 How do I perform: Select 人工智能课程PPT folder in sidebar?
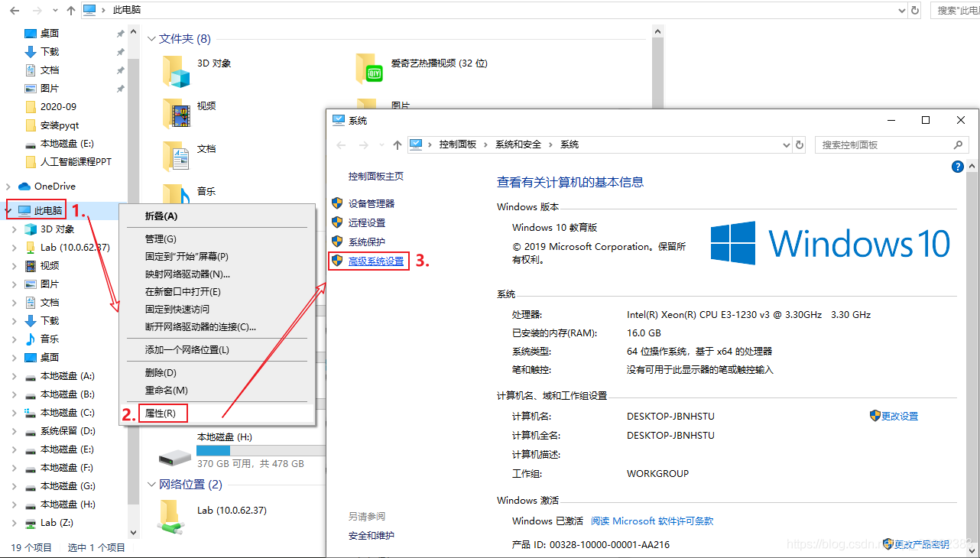click(75, 161)
